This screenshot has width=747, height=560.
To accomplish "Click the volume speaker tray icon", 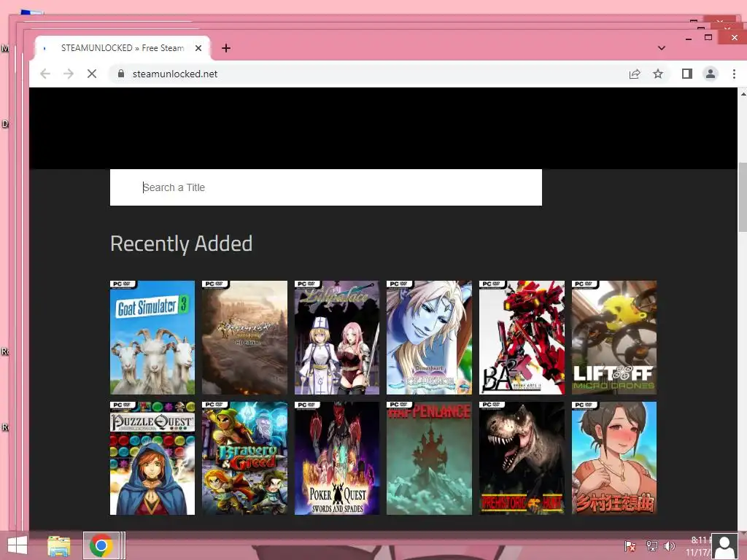I will (670, 546).
